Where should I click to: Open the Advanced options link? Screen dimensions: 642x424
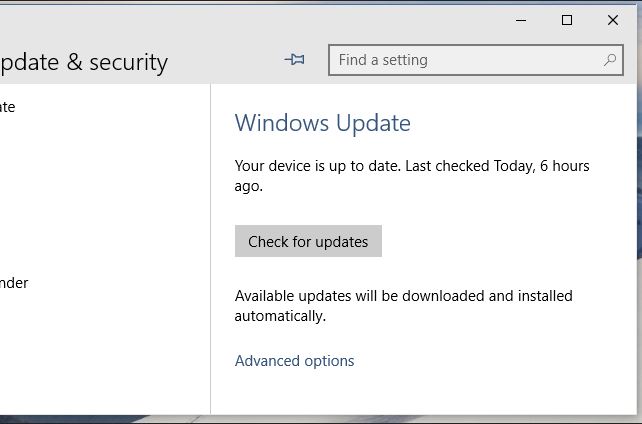tap(294, 361)
